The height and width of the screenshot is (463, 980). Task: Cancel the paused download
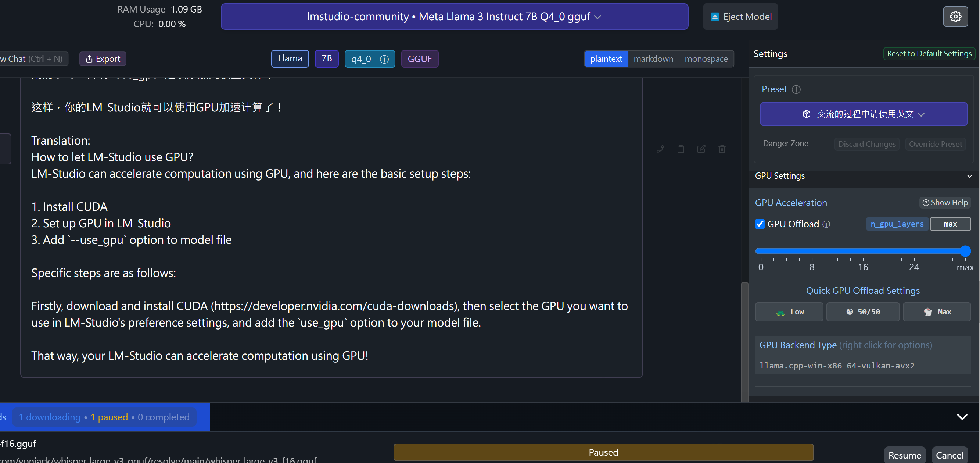(949, 455)
